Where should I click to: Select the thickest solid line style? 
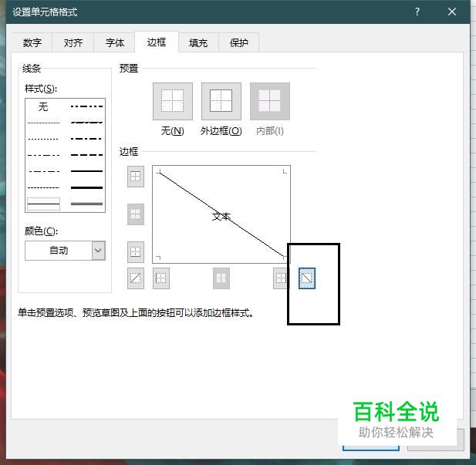click(87, 187)
